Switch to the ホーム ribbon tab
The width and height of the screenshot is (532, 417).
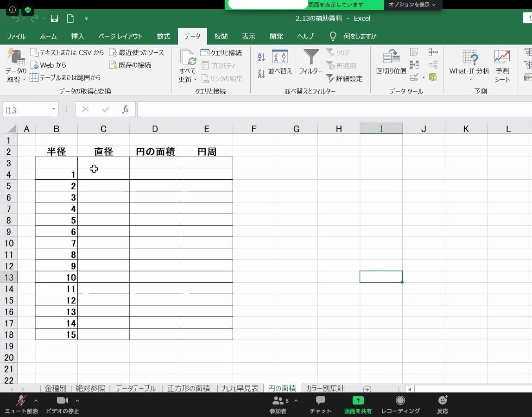coord(48,36)
